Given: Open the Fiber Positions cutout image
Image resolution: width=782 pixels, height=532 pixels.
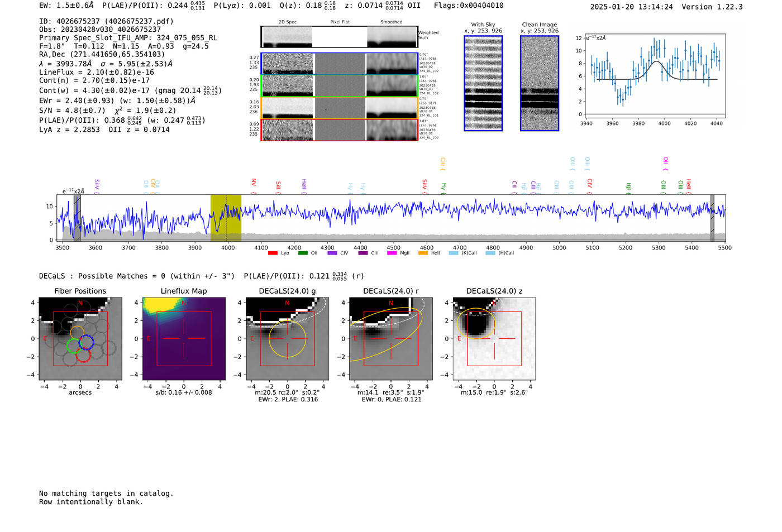Looking at the screenshot, I should [80, 339].
